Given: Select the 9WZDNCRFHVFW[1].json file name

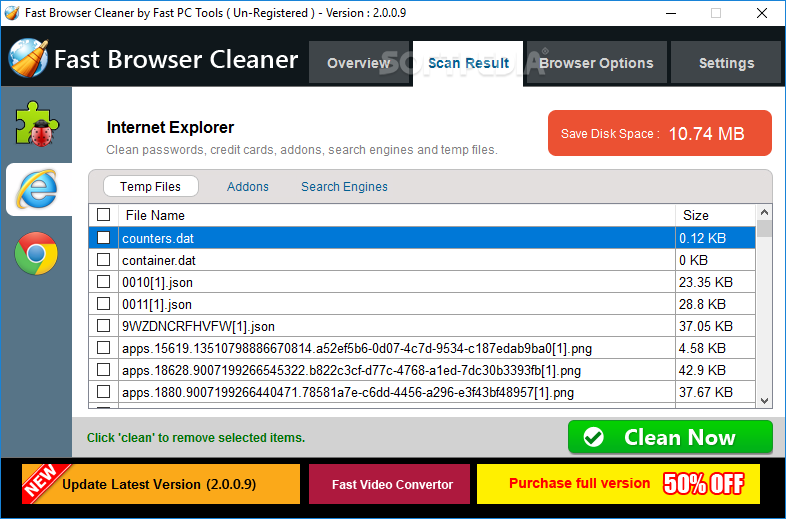Looking at the screenshot, I should click(x=199, y=326).
